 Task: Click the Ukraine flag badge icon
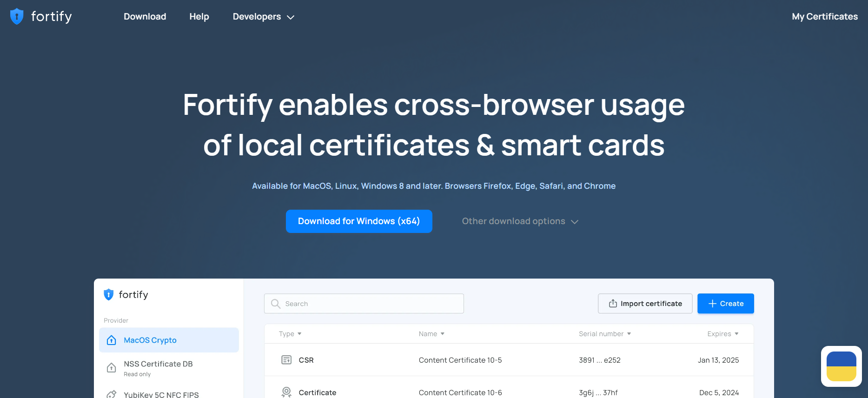click(841, 366)
